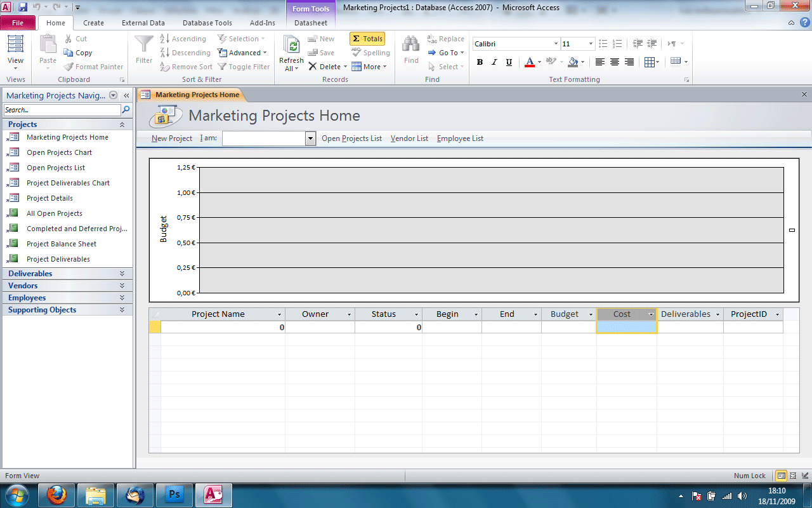Screen dimensions: 812x508
Task: Open the Access help question mark
Action: coord(803,23)
